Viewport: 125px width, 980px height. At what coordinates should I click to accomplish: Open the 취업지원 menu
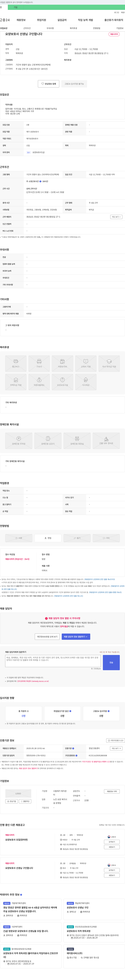[x=42, y=20]
